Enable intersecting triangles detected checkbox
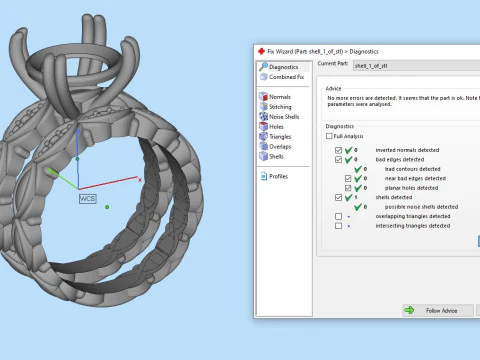Viewport: 480px width, 360px height. [338, 226]
